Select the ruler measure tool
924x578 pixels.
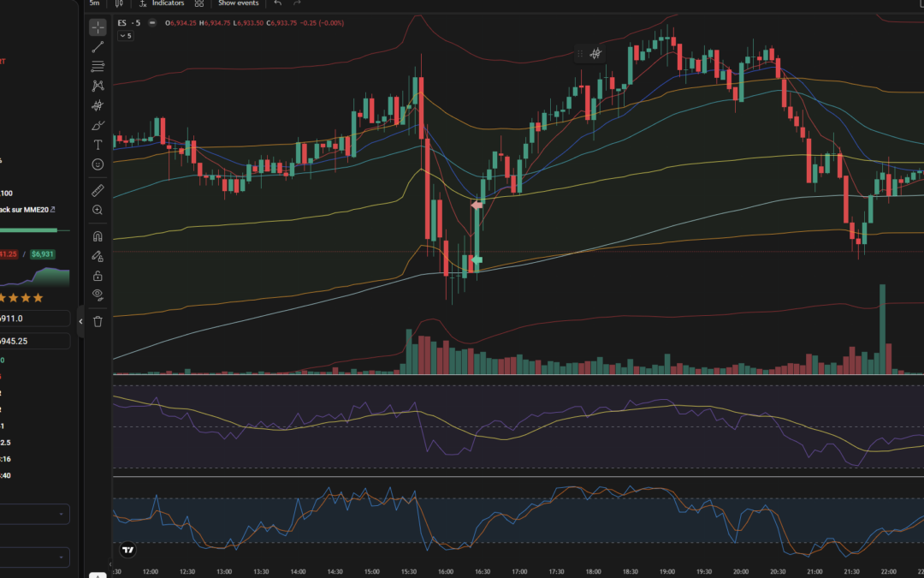[98, 190]
